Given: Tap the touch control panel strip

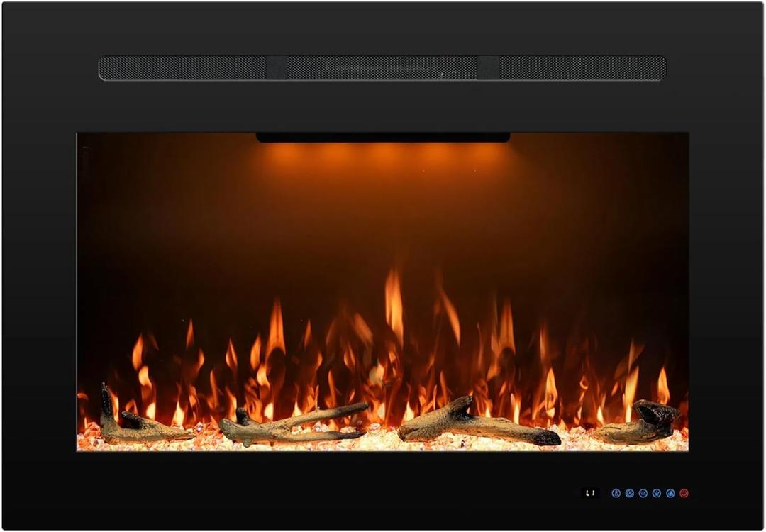Looking at the screenshot, I should (x=638, y=492).
